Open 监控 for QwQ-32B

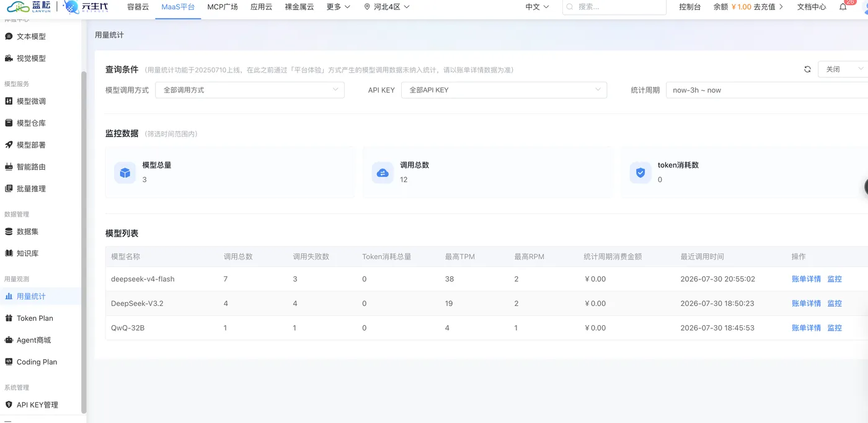[x=835, y=328]
